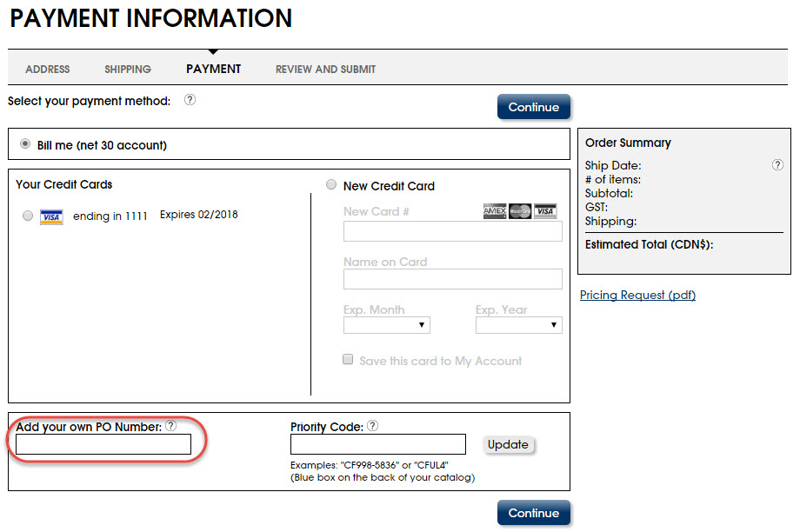This screenshot has width=800, height=532.
Task: Click help icon next to Priority Code
Action: click(x=372, y=426)
